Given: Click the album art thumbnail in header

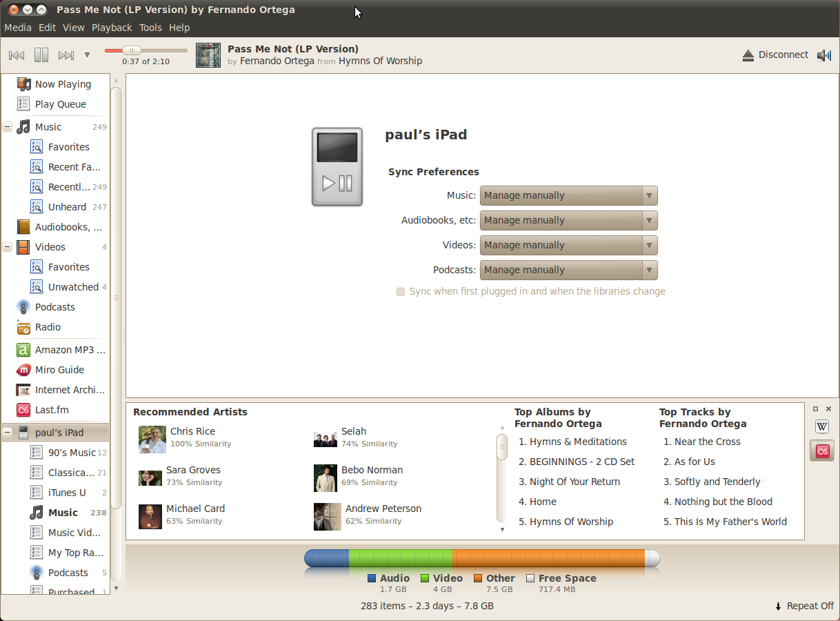Looking at the screenshot, I should tap(208, 55).
